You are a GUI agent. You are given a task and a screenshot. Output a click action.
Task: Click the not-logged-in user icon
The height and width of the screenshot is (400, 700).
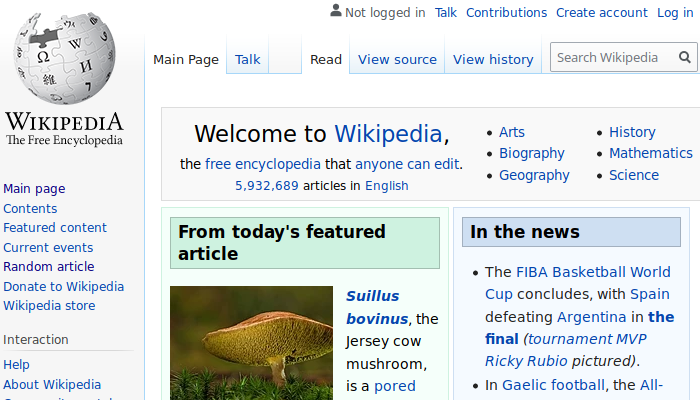tap(336, 11)
